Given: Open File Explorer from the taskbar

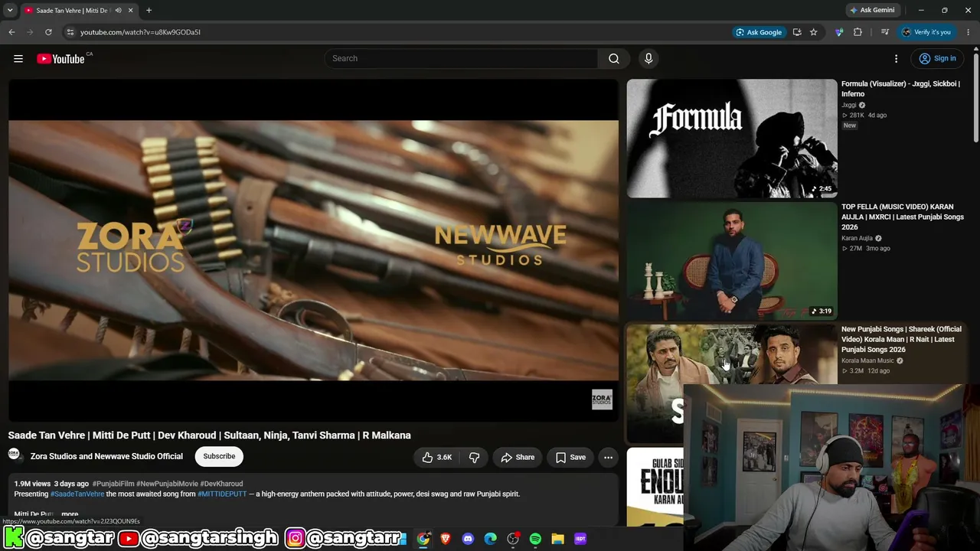Looking at the screenshot, I should 558,539.
